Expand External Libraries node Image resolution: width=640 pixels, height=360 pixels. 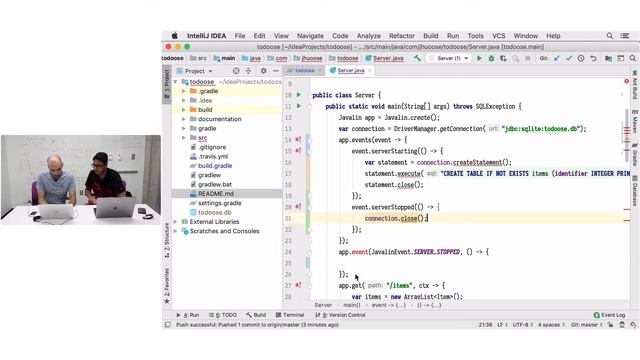tap(176, 222)
